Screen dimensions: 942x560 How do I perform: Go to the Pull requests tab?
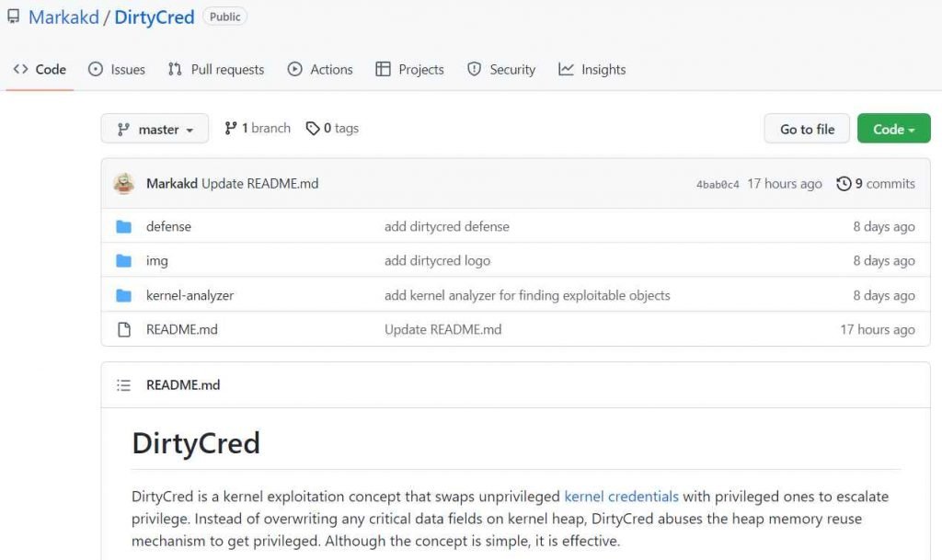click(x=216, y=70)
